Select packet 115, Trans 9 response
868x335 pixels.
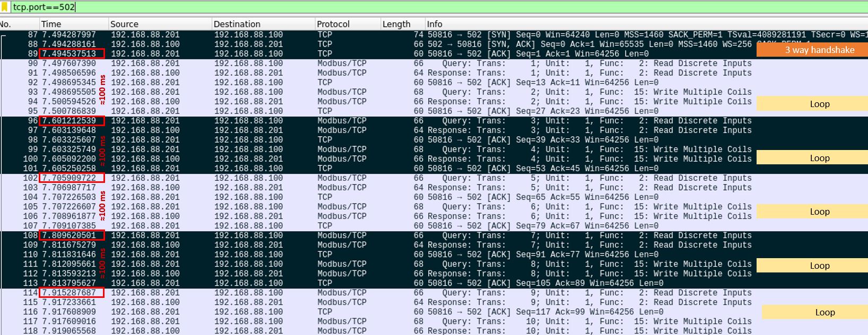(434, 302)
